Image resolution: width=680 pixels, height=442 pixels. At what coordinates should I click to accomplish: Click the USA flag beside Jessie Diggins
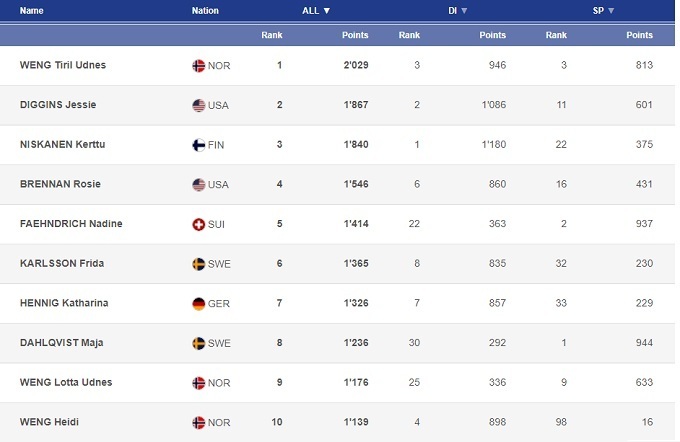pyautogui.click(x=198, y=105)
